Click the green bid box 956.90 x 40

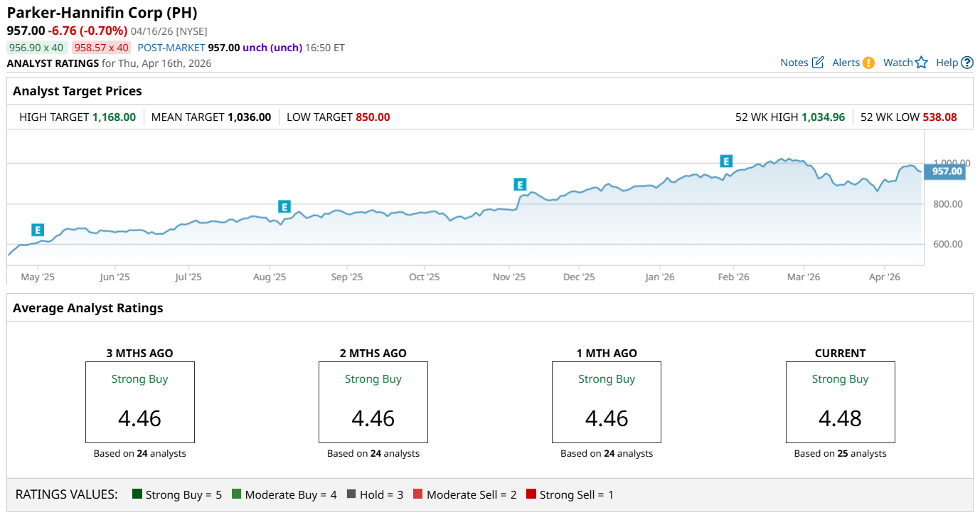pyautogui.click(x=36, y=48)
